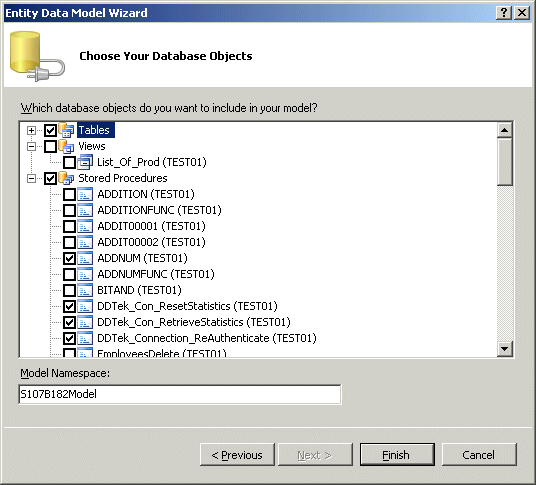Collapse the Stored Procedures tree node
The image size is (536, 485).
coord(31,178)
